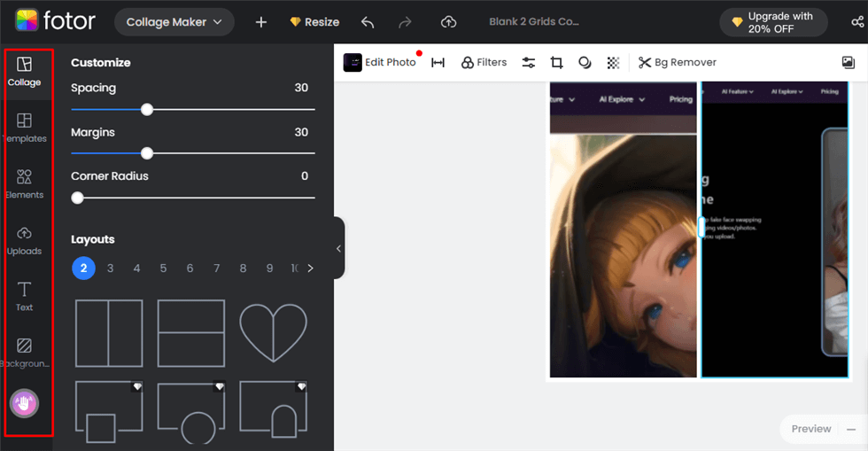868x451 pixels.
Task: Adjust the Margins slider handle
Action: click(147, 153)
